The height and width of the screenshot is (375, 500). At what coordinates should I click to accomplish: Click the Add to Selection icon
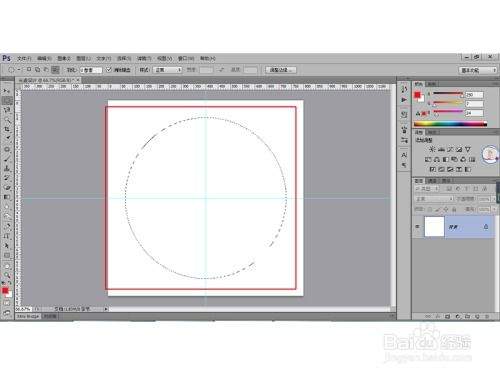(x=38, y=70)
